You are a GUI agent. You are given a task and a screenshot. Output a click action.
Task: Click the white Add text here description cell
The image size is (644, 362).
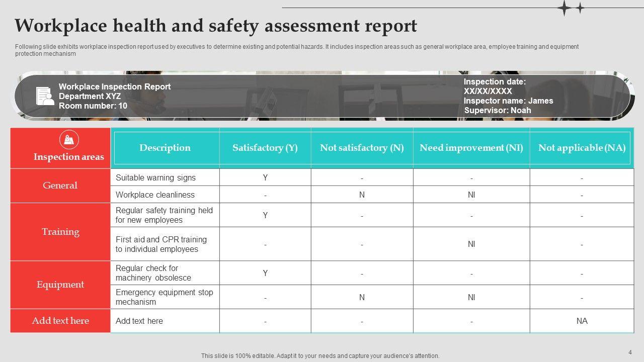pyautogui.click(x=139, y=321)
